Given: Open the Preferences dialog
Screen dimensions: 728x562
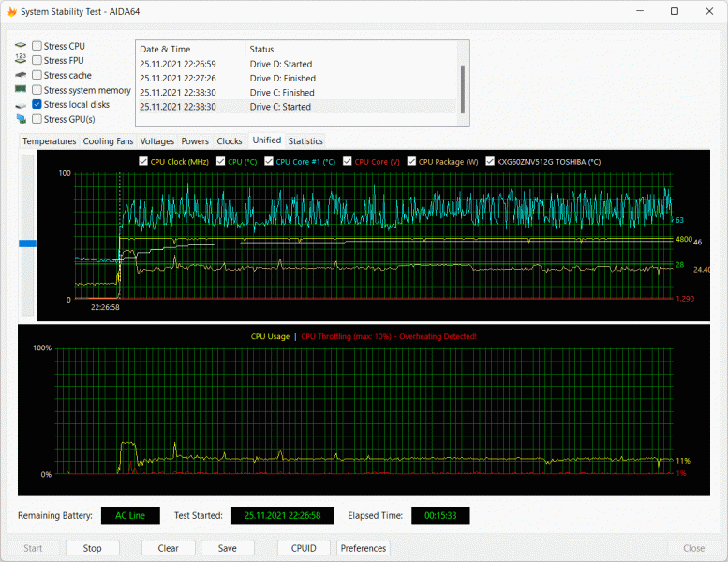Looking at the screenshot, I should (x=363, y=548).
